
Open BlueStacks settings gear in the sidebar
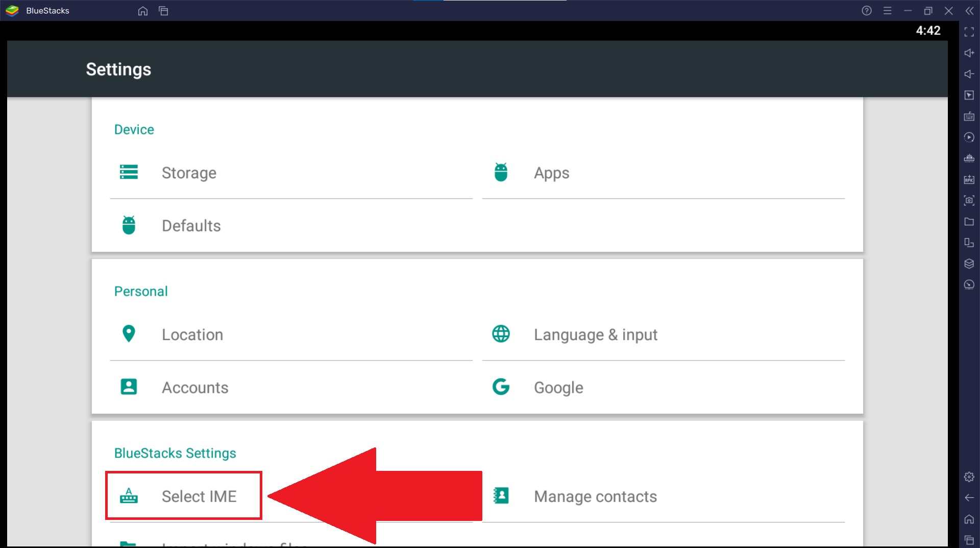click(x=969, y=477)
